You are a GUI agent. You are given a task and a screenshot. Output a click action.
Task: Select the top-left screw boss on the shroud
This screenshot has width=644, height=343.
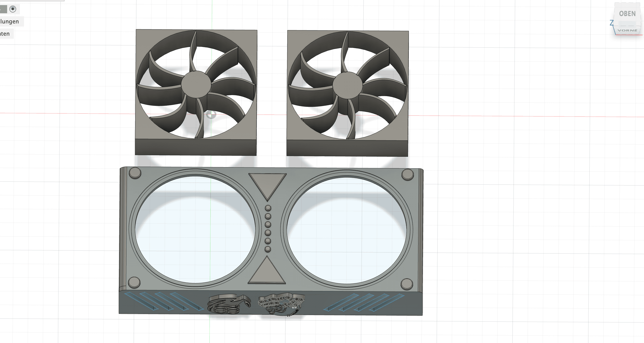pos(135,173)
